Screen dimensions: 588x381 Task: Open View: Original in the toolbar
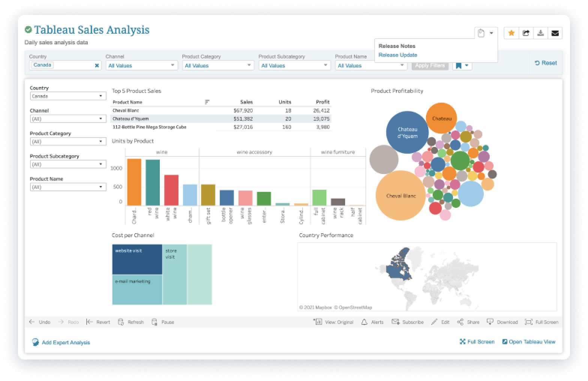click(333, 322)
